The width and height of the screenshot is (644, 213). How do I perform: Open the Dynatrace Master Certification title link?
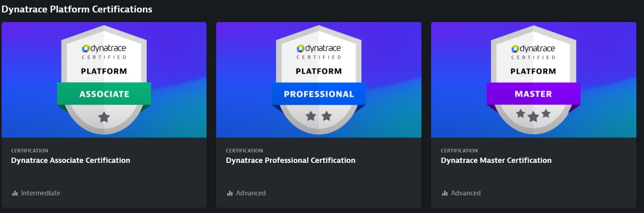496,160
